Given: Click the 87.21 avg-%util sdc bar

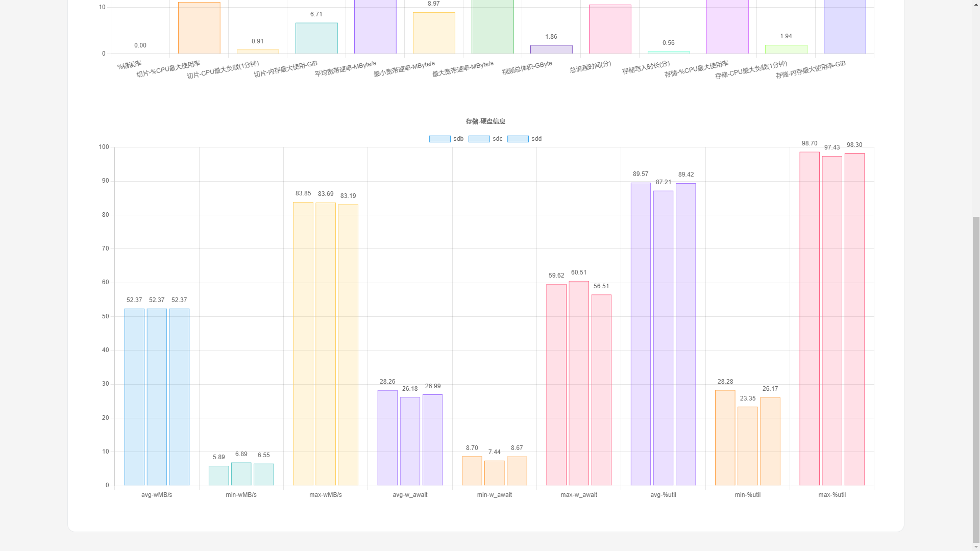Looking at the screenshot, I should (x=663, y=338).
